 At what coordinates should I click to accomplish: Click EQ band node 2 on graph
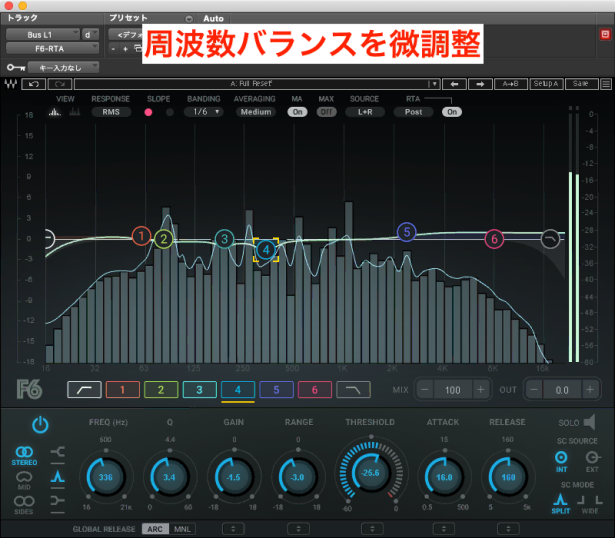(164, 238)
